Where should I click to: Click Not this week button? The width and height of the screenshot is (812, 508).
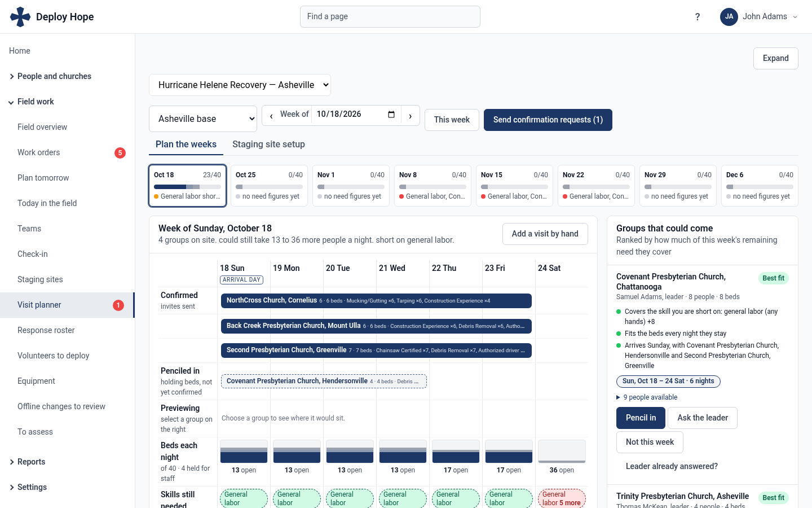click(650, 442)
